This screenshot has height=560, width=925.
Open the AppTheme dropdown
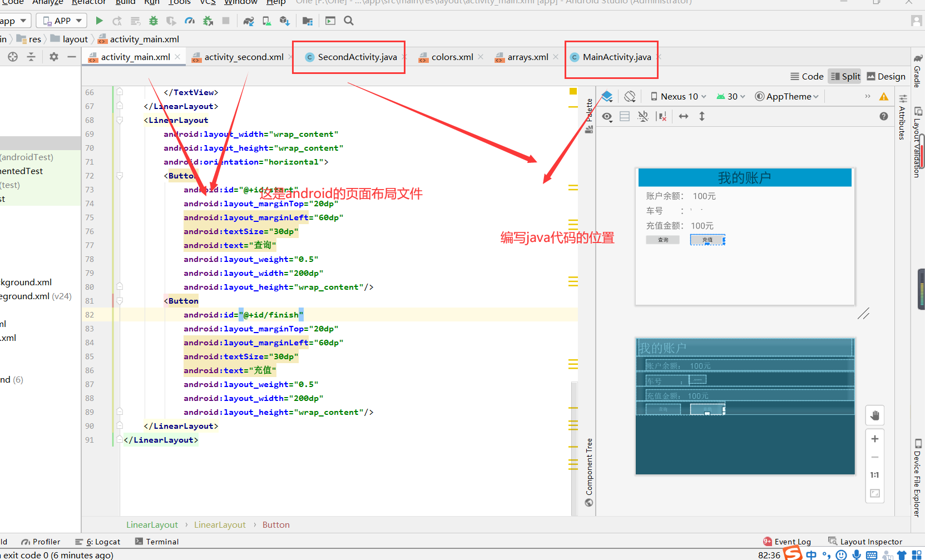coord(787,96)
